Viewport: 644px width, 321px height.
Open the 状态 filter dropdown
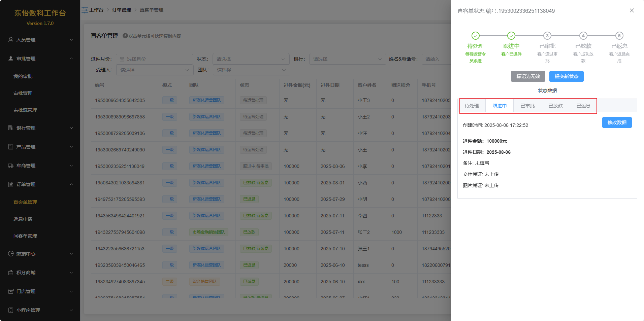[x=251, y=59]
